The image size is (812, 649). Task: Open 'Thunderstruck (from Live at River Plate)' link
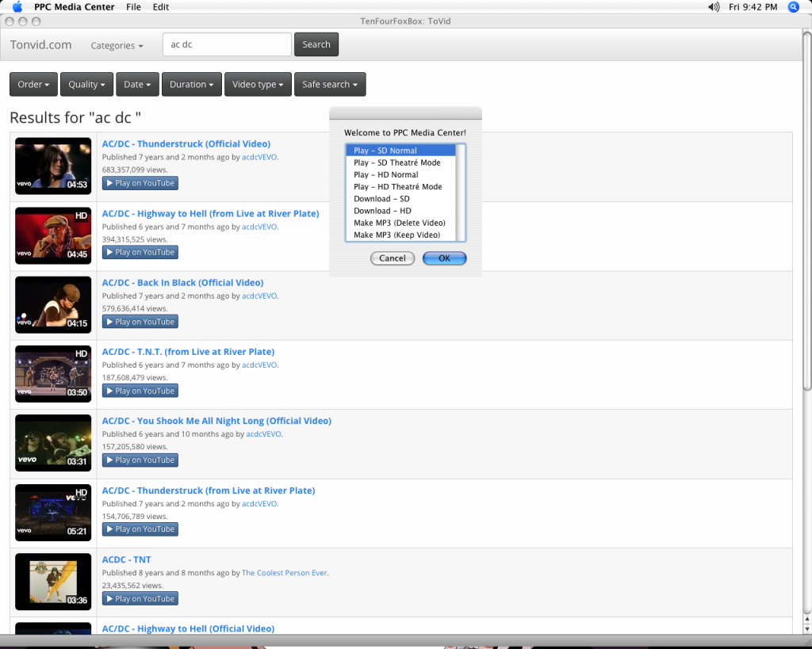(209, 490)
